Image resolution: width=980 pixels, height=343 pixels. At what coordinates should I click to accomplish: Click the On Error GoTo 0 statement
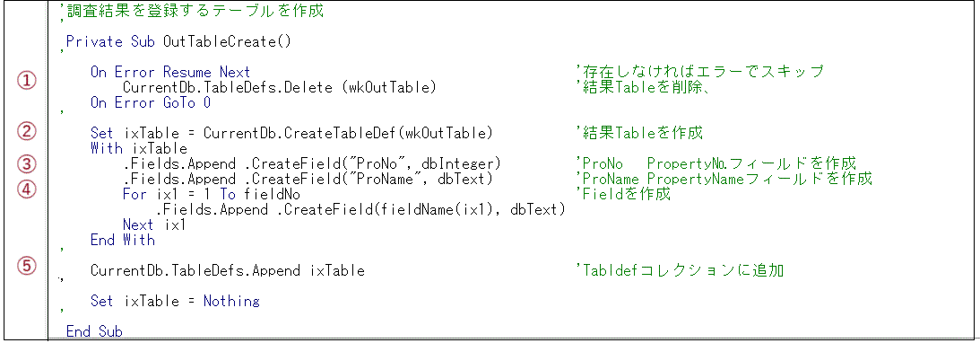coord(150,102)
